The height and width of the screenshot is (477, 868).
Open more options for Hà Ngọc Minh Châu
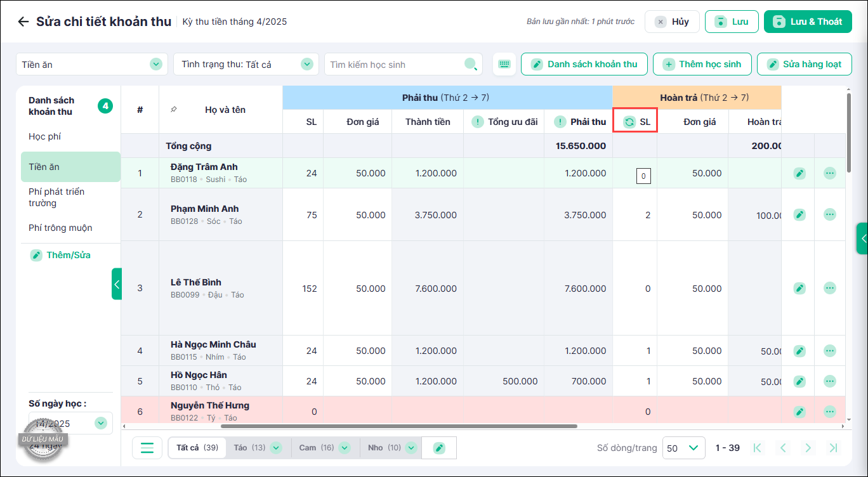pyautogui.click(x=830, y=351)
